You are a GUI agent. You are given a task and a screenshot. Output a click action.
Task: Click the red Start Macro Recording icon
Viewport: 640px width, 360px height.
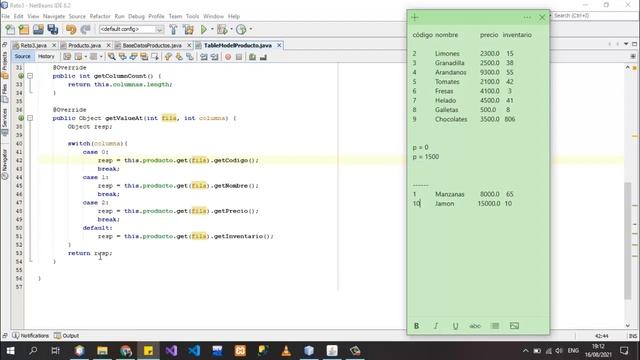[228, 57]
